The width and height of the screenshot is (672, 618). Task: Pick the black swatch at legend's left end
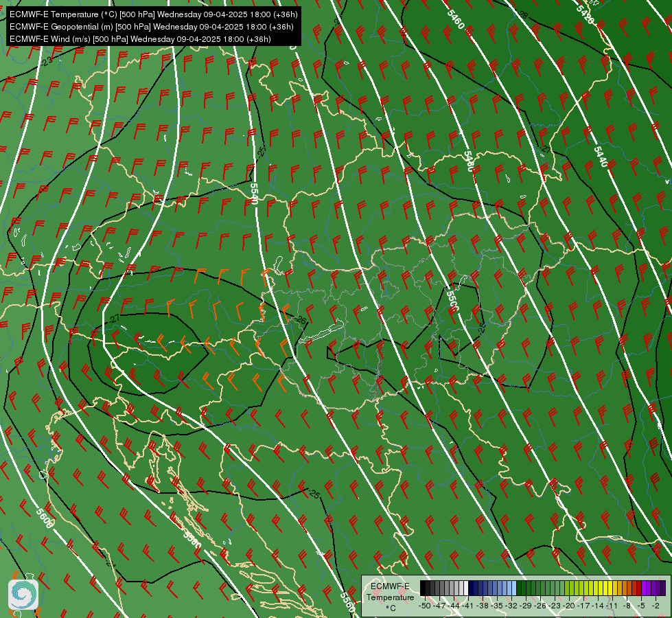point(423,588)
